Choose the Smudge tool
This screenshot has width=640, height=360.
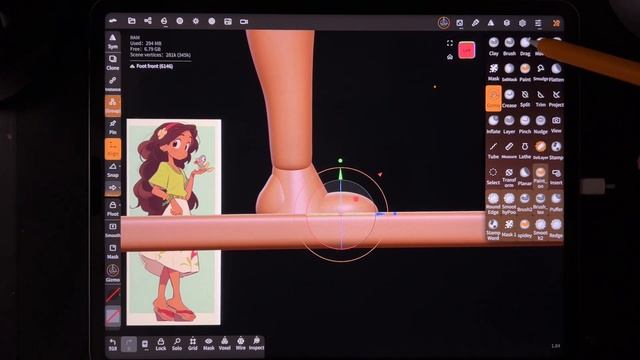[540, 72]
